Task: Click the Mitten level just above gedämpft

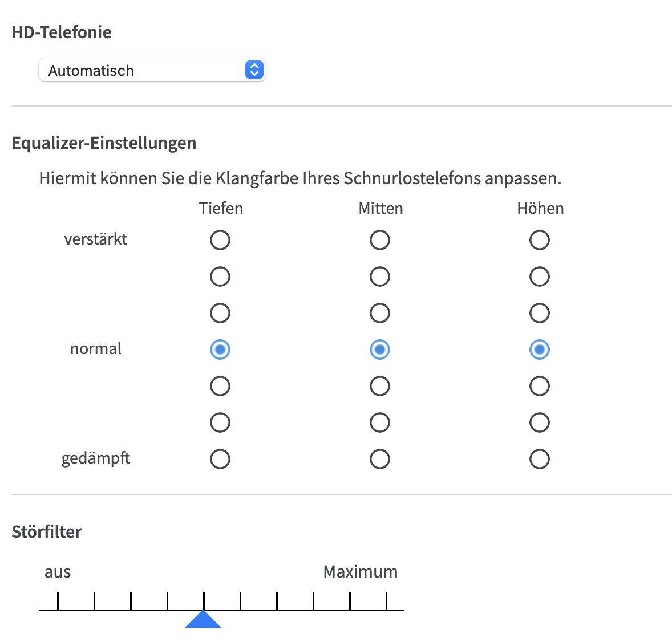Action: click(380, 422)
